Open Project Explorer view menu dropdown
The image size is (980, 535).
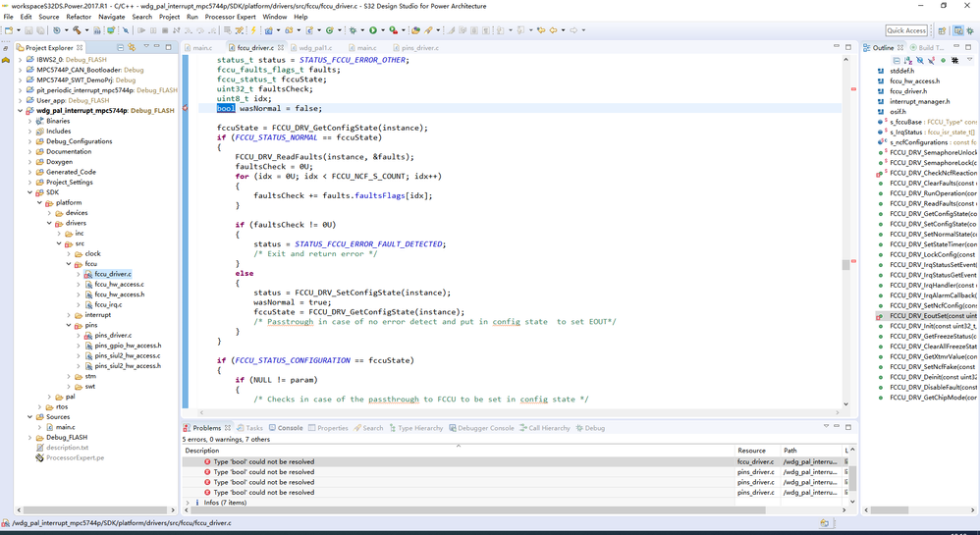coord(146,47)
